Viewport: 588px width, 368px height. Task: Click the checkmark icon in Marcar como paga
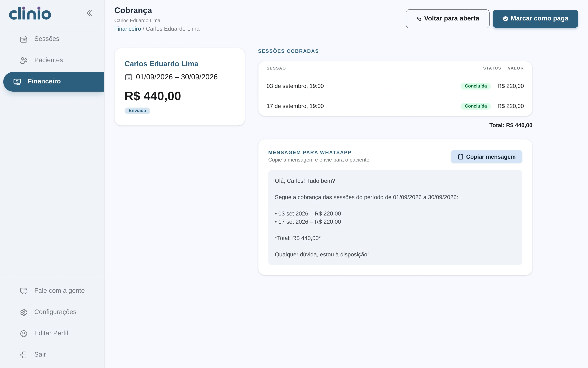click(505, 19)
